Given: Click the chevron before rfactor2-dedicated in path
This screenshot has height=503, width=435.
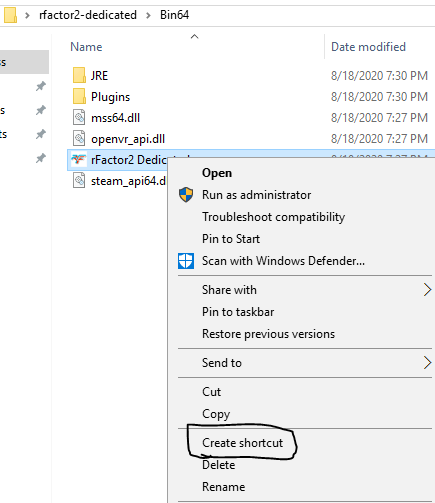Looking at the screenshot, I should [x=27, y=15].
